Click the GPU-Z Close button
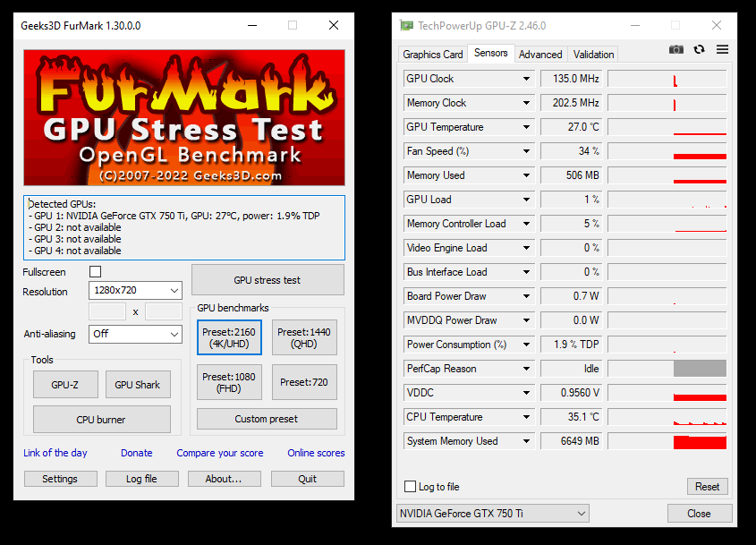Image resolution: width=756 pixels, height=545 pixels. point(699,513)
